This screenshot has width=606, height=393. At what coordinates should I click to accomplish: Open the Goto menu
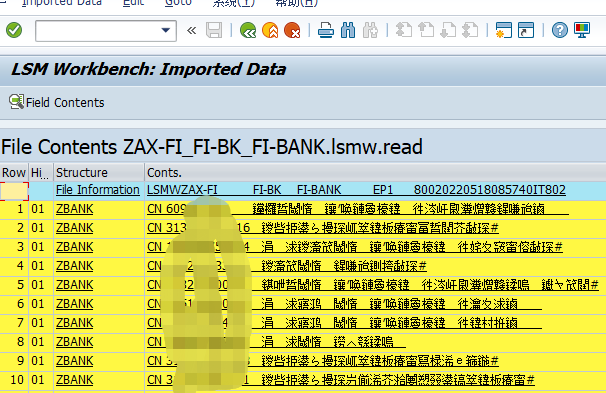(x=178, y=3)
